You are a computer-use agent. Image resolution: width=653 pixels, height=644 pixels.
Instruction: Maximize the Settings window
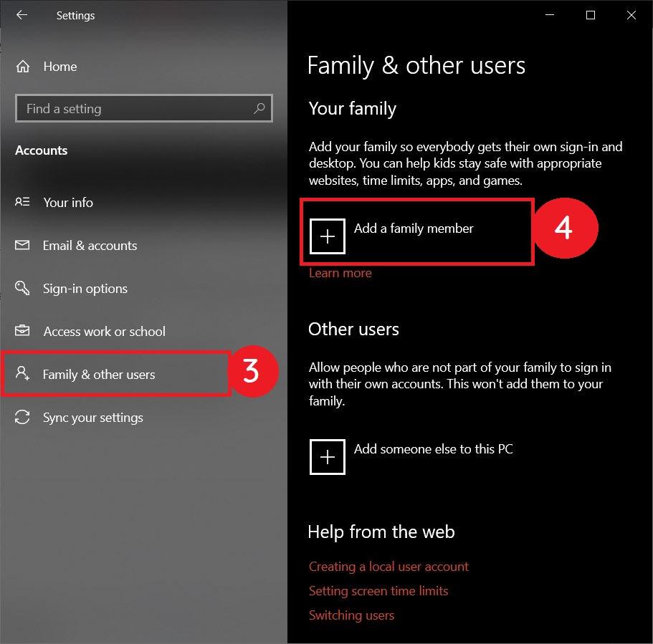pyautogui.click(x=591, y=15)
